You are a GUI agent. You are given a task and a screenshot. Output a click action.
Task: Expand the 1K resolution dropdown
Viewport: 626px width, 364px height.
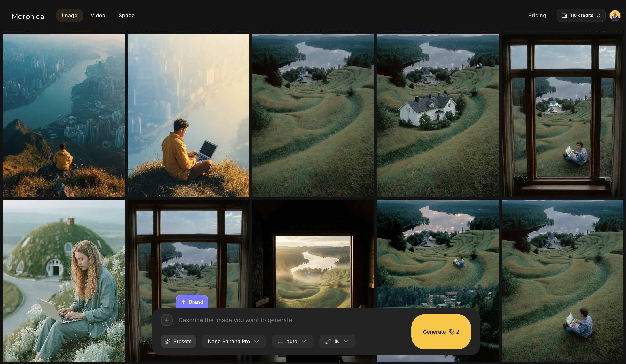tap(337, 341)
